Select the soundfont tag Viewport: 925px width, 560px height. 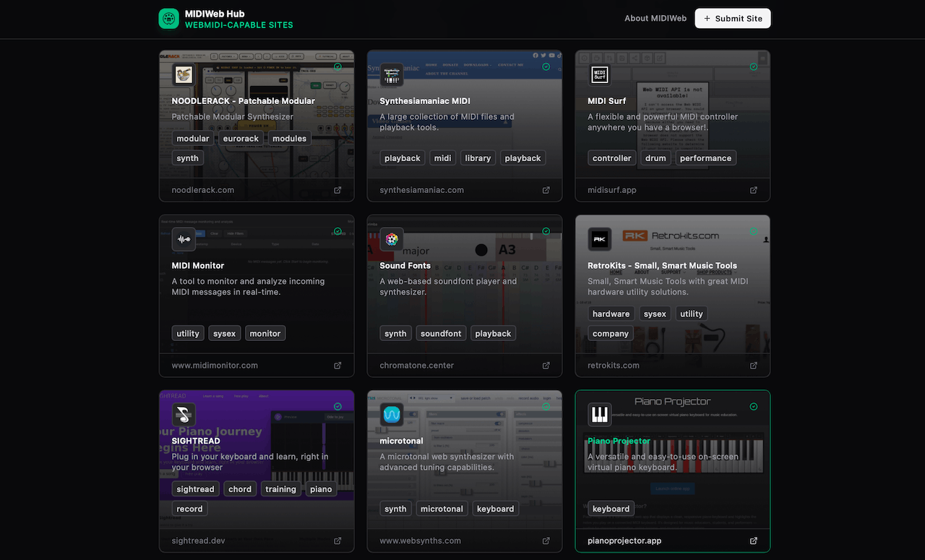(x=441, y=334)
